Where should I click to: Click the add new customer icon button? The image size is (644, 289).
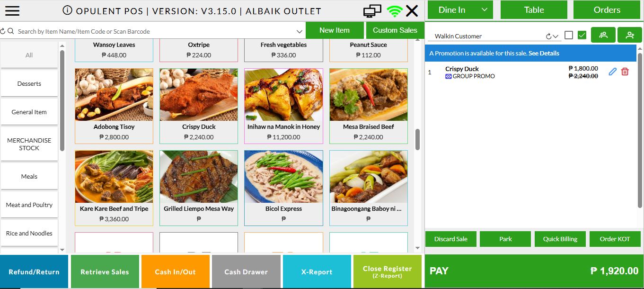click(x=630, y=35)
